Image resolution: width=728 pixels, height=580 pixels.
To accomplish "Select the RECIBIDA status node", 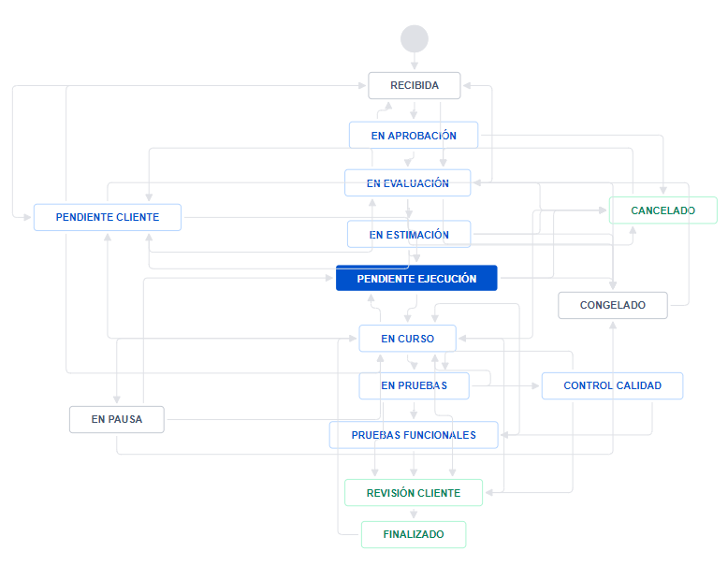I will click(x=414, y=86).
